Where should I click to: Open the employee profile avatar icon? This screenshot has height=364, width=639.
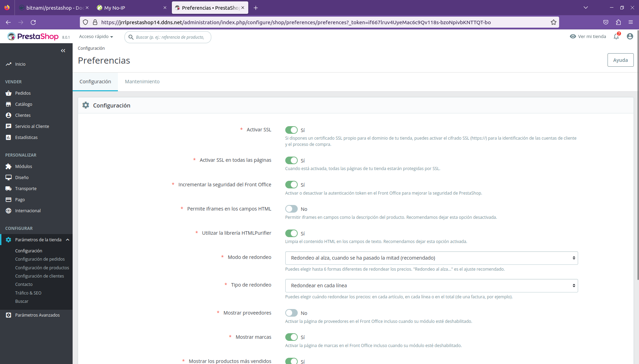click(x=630, y=36)
